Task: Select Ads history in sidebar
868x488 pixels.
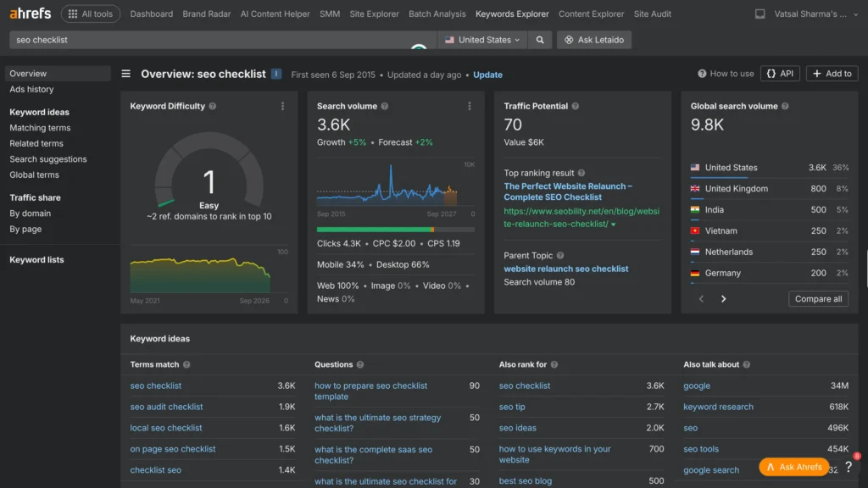Action: [x=31, y=89]
